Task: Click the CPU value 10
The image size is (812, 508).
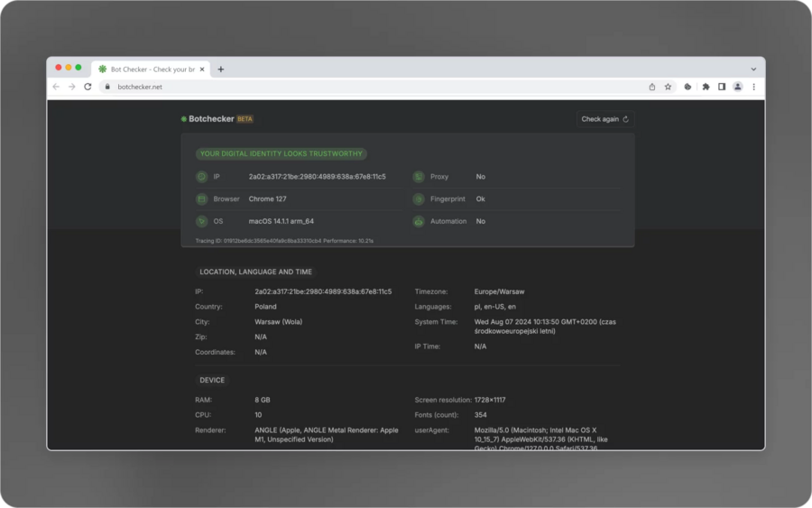Action: click(x=258, y=415)
